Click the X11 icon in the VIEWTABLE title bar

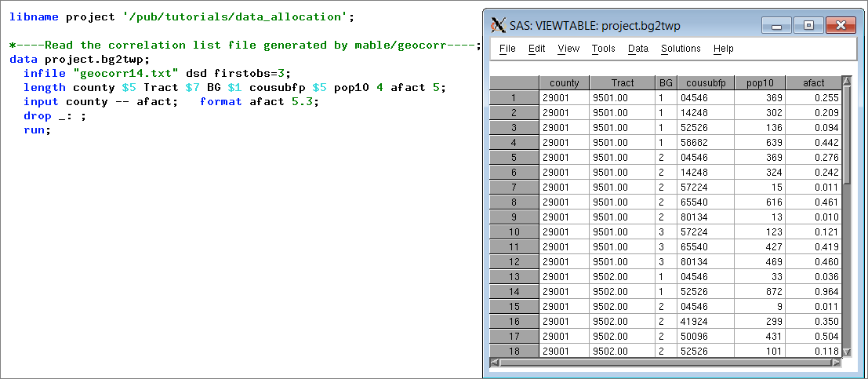497,26
